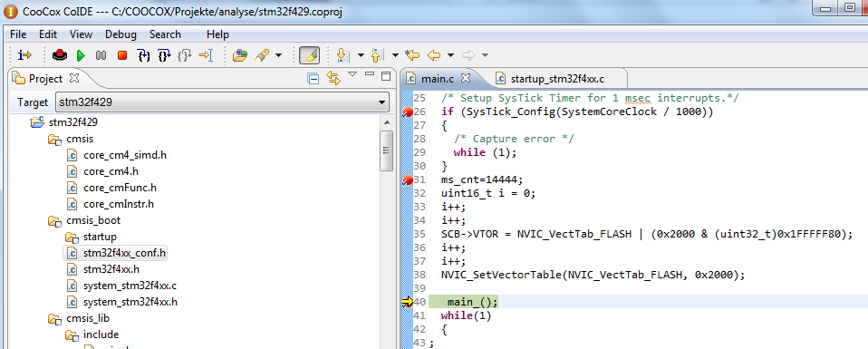The image size is (868, 349).
Task: Open Next Annotation dropdown arrow
Action: pos(361,55)
